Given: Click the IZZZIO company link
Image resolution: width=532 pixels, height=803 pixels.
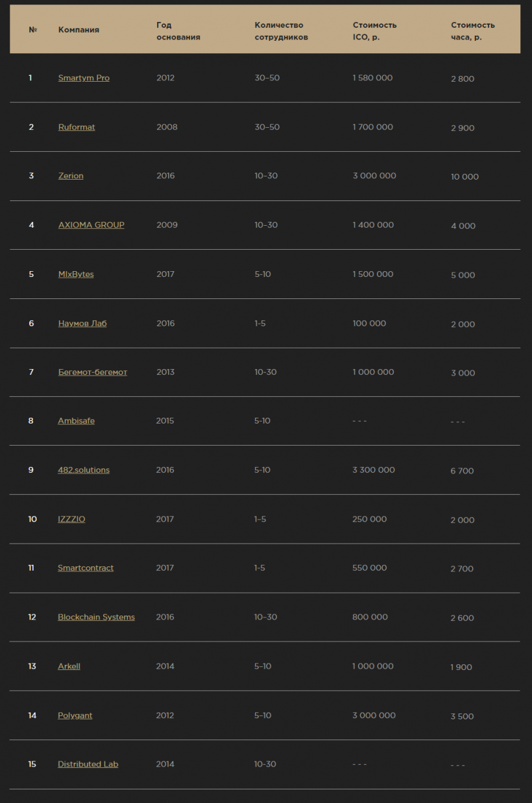Looking at the screenshot, I should (x=71, y=520).
